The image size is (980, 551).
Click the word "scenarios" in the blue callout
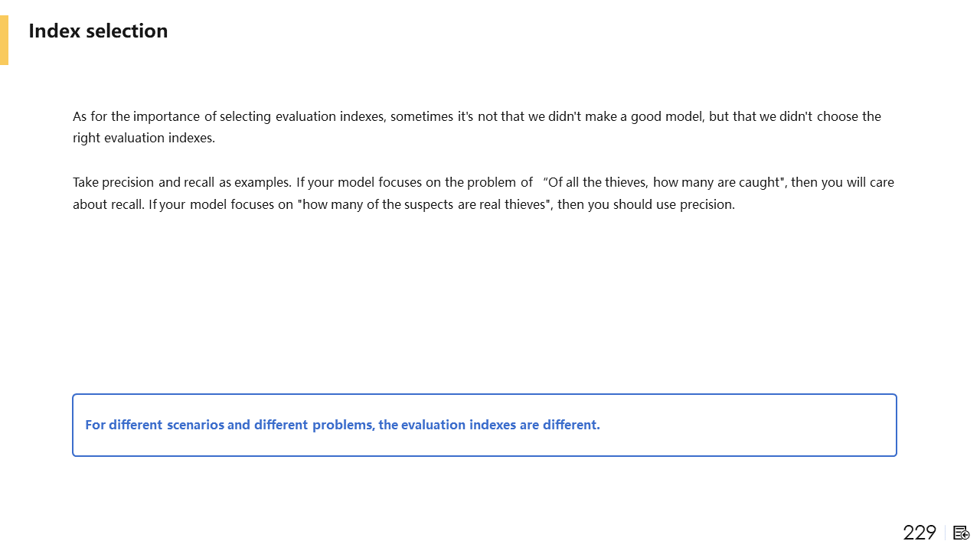tap(195, 425)
